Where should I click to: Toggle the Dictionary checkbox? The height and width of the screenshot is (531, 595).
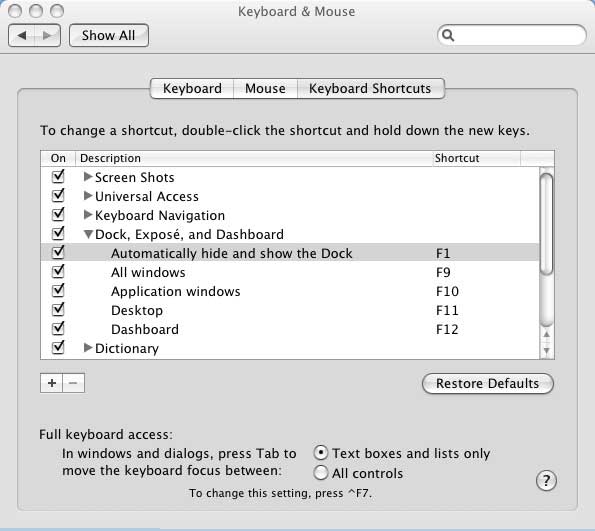(58, 347)
